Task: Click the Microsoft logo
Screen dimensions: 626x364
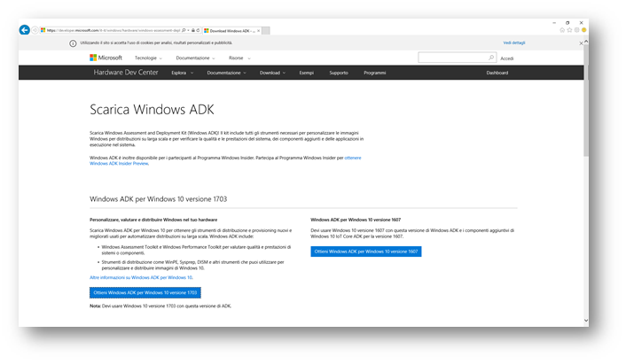Action: click(106, 58)
